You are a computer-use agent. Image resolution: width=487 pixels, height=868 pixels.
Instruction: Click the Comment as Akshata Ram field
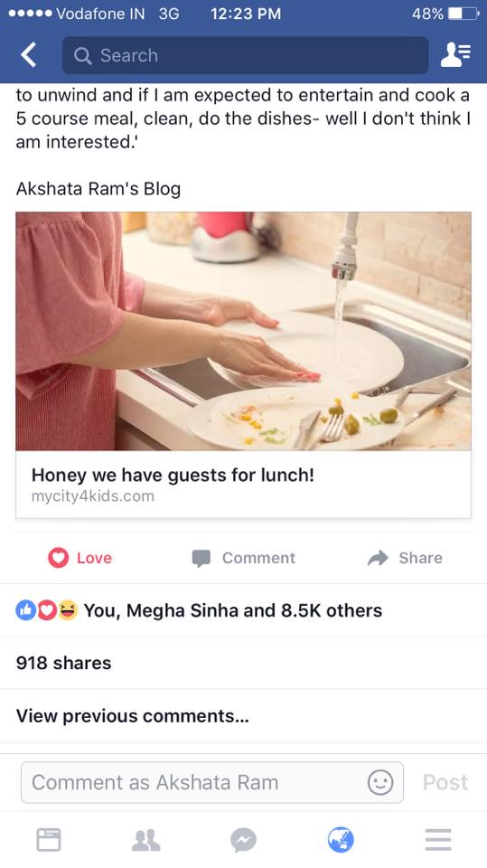point(212,782)
